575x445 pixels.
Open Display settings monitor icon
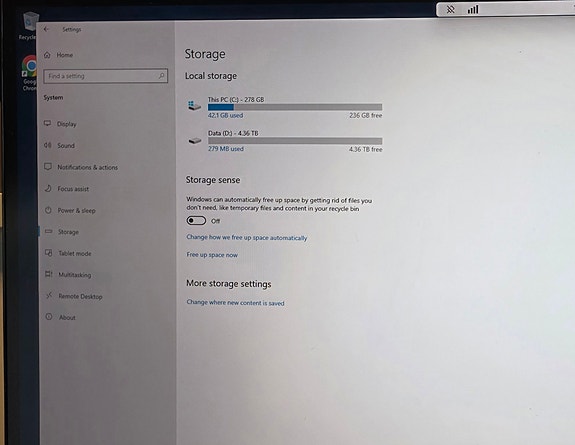[47, 123]
